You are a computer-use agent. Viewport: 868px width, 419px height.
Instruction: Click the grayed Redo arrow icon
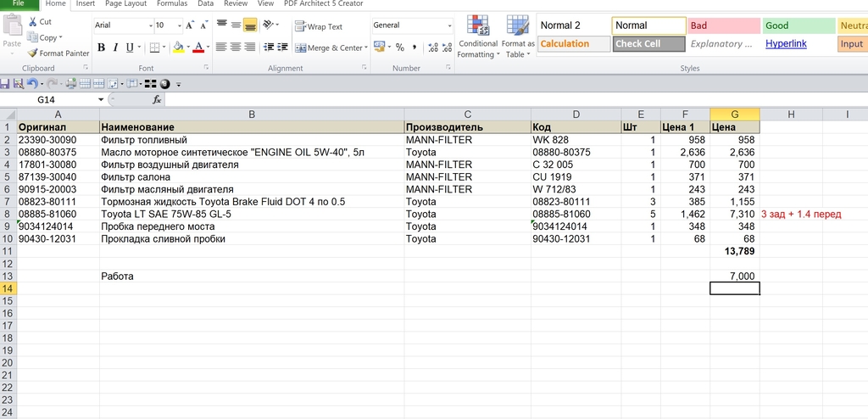[52, 84]
